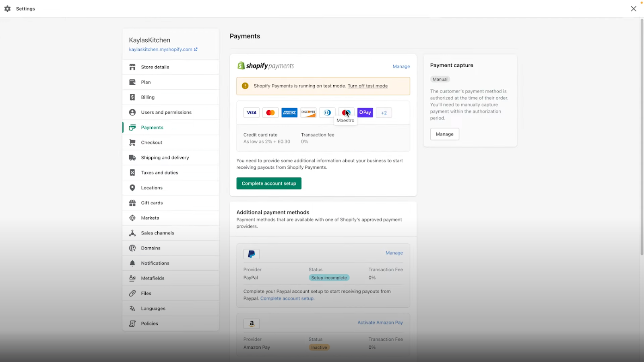Click the page vertical scrollbar
The image size is (644, 362).
pos(642,137)
